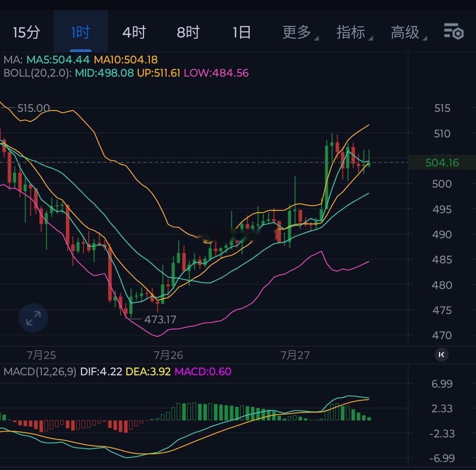Select the 1时 timeframe tab
Viewport: 476px width, 470px height.
[81, 32]
